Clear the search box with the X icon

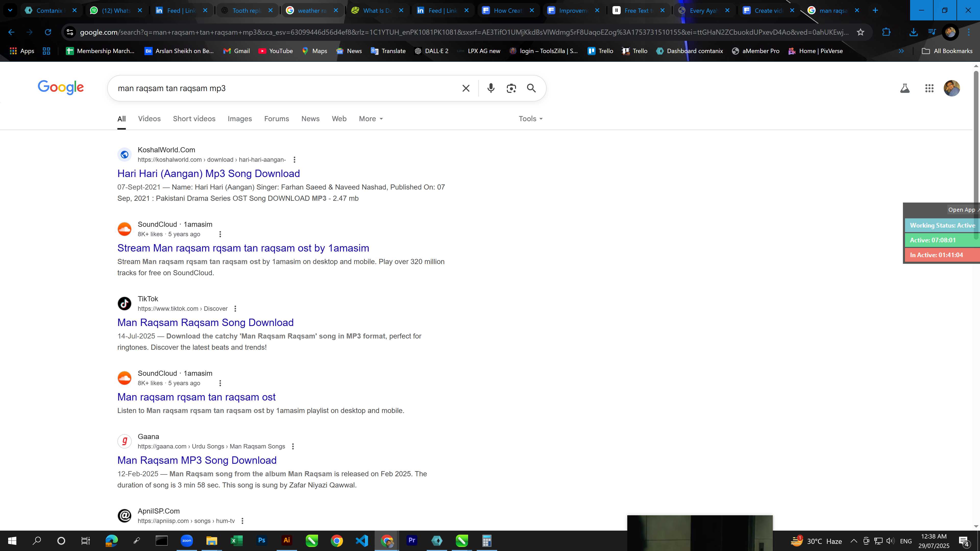pyautogui.click(x=466, y=88)
